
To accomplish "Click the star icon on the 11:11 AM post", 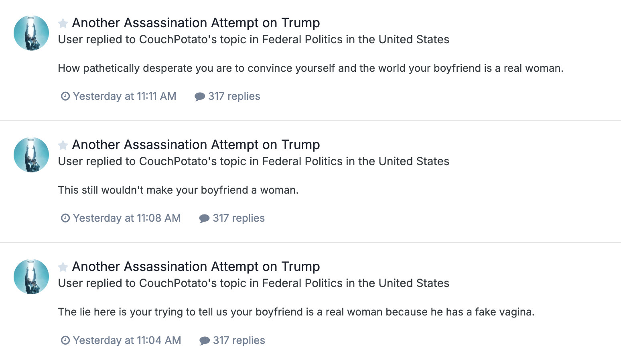I will [x=63, y=24].
